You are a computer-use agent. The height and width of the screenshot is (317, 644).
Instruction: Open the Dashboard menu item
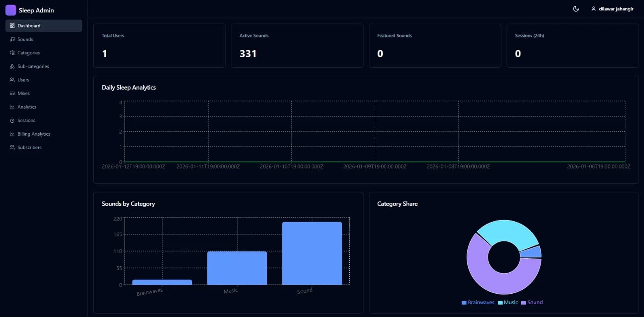pos(44,26)
